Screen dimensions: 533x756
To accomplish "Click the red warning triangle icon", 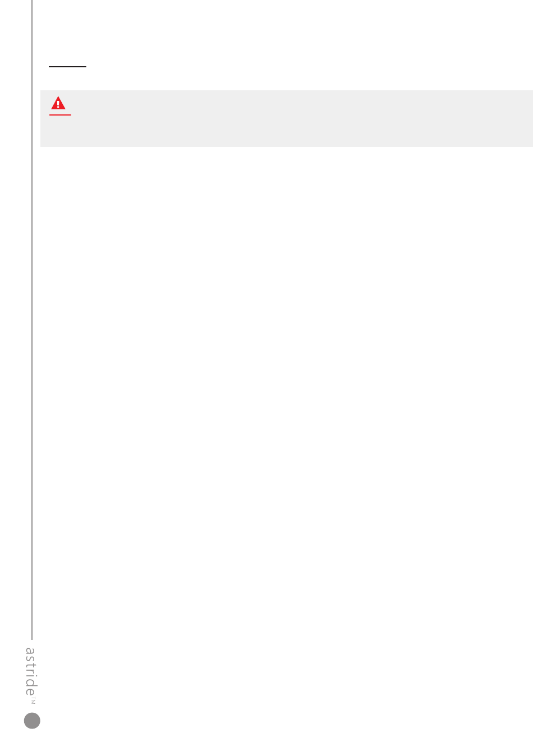I will [58, 103].
